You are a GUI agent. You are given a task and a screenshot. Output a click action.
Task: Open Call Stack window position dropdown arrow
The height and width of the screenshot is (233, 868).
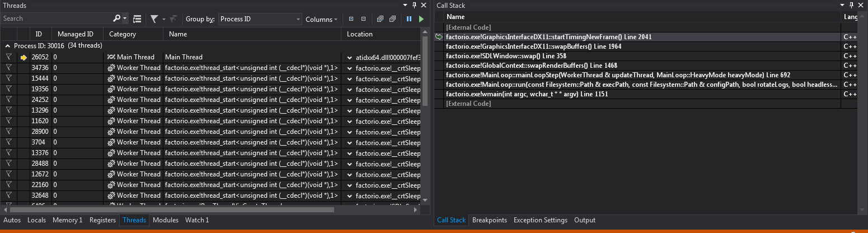(x=843, y=5)
